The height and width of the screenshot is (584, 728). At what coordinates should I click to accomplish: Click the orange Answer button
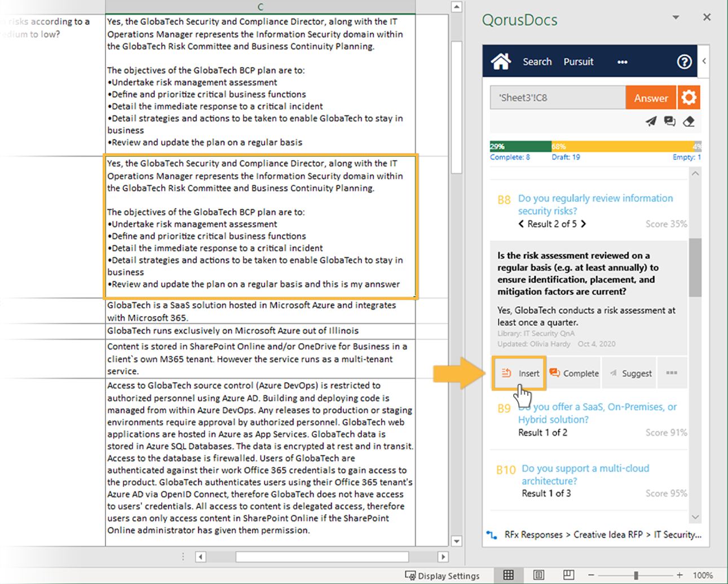pos(650,98)
